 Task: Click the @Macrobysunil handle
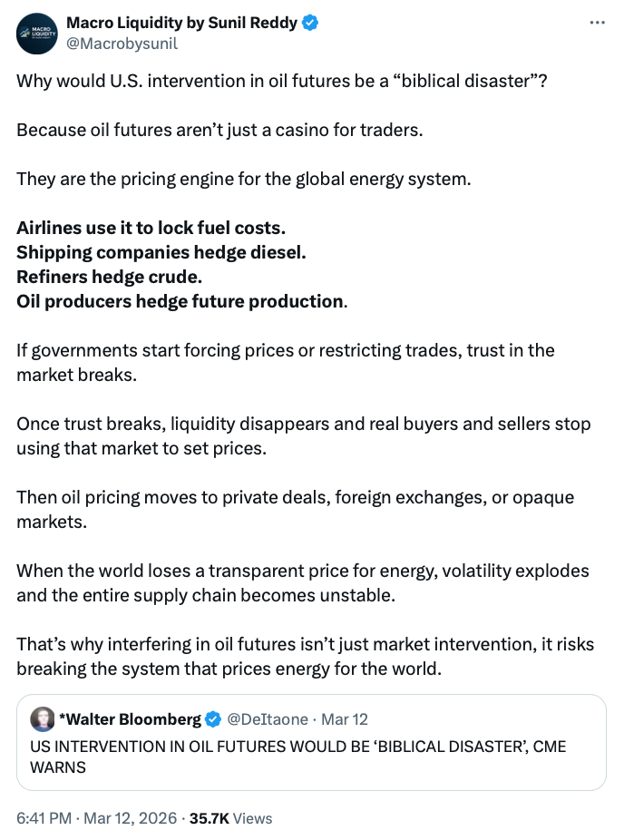(122, 43)
